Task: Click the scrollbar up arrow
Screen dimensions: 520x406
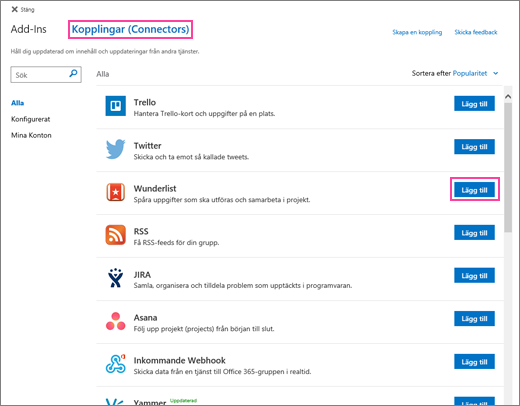Action: pyautogui.click(x=508, y=97)
